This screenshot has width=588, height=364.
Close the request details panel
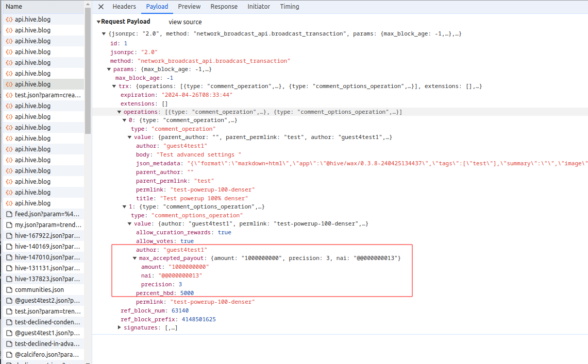pos(101,7)
